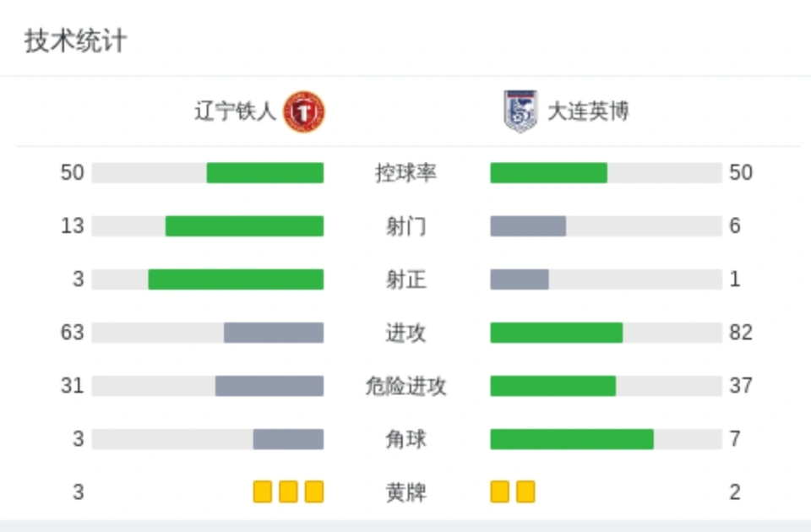Click 辽宁铁人's green 射正 bar
811x532 pixels.
tap(236, 280)
